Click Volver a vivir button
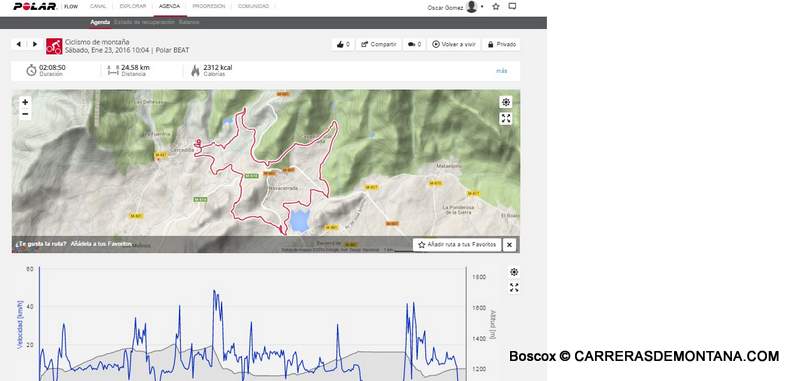Screen dimensions: 800x381 click(x=454, y=44)
